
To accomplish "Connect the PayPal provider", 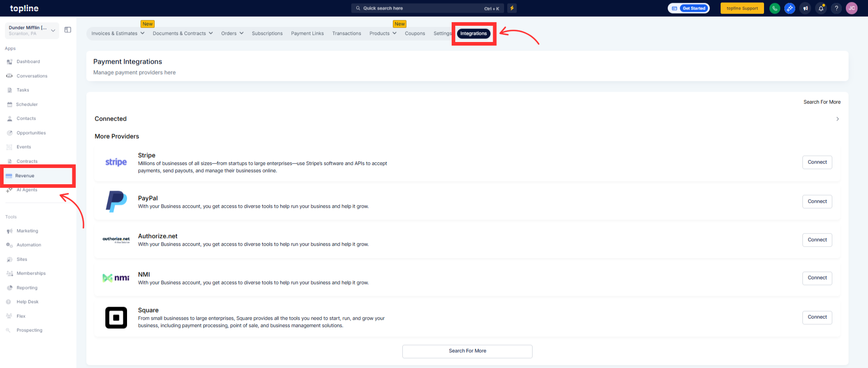I will click(817, 201).
